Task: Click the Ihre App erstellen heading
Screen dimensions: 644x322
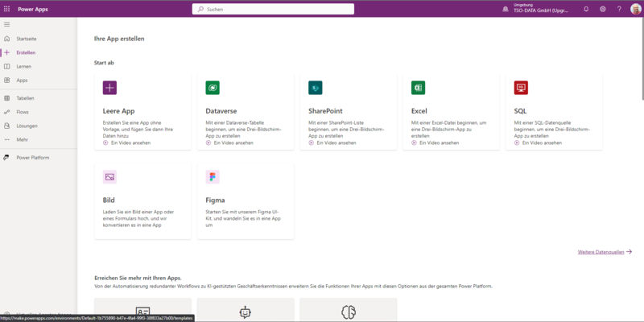Action: [119, 39]
